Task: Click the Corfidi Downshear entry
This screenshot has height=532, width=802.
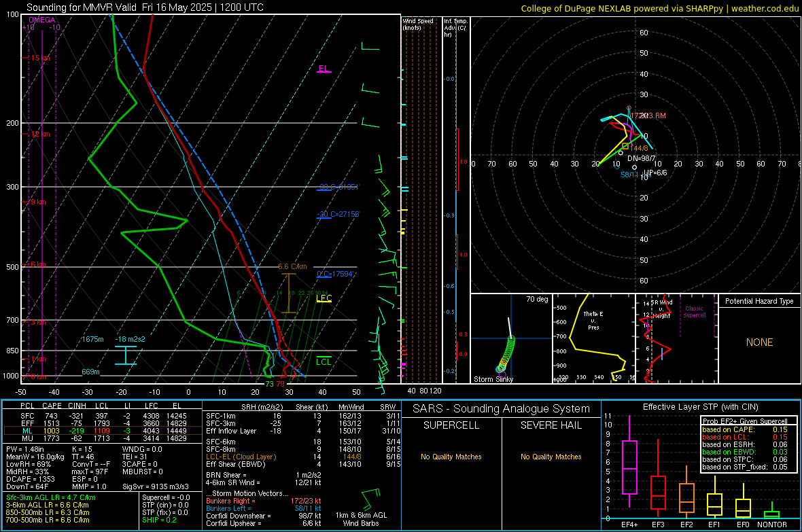Action: pos(264,516)
